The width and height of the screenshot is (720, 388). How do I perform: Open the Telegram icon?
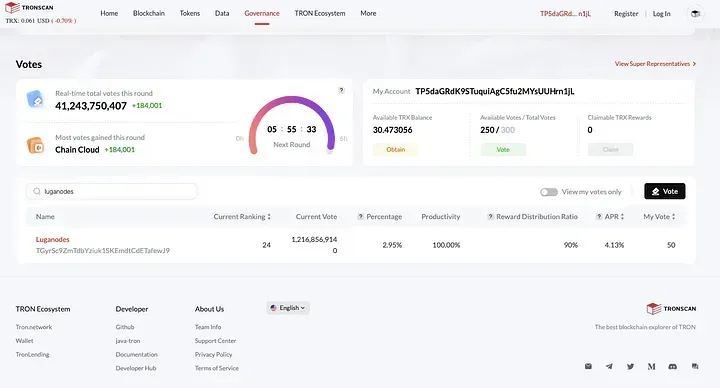click(x=609, y=366)
